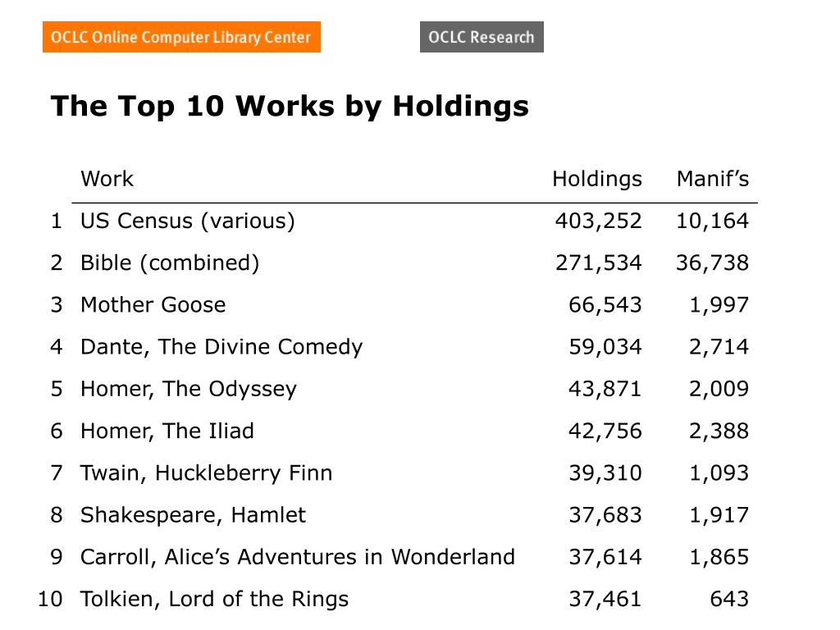Click the Mother Goose work title
Viewport: 840px width, 630px height.
tap(153, 305)
